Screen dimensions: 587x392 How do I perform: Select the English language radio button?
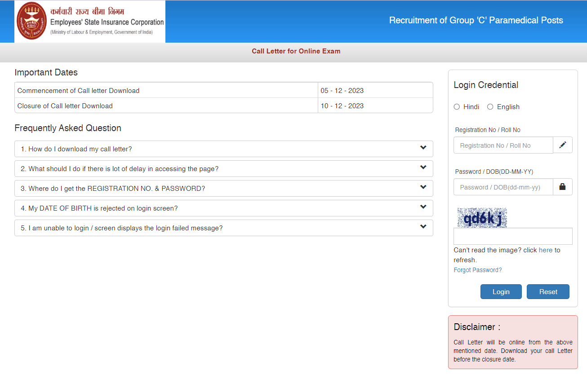coord(490,107)
